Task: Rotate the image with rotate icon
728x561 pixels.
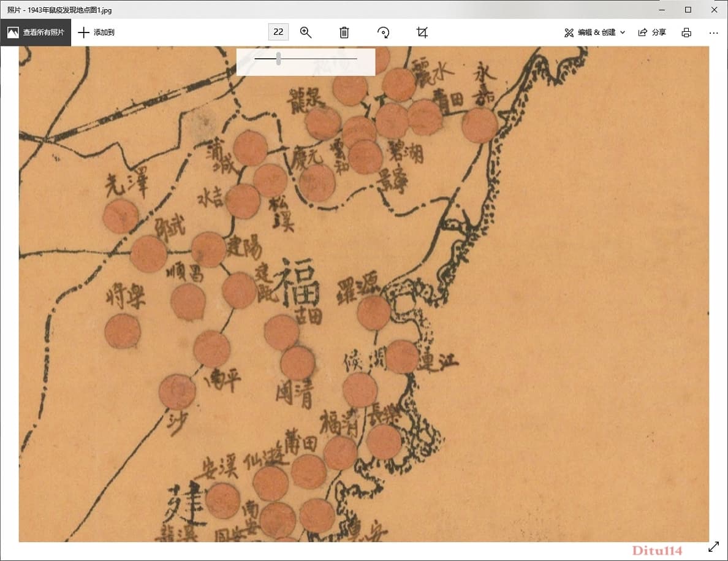Action: (x=383, y=32)
